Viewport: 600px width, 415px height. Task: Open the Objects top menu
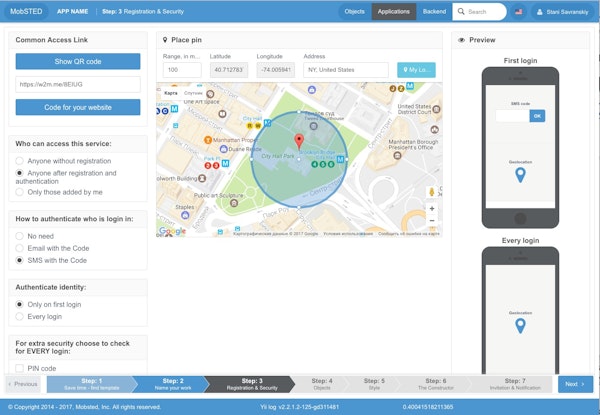[354, 11]
